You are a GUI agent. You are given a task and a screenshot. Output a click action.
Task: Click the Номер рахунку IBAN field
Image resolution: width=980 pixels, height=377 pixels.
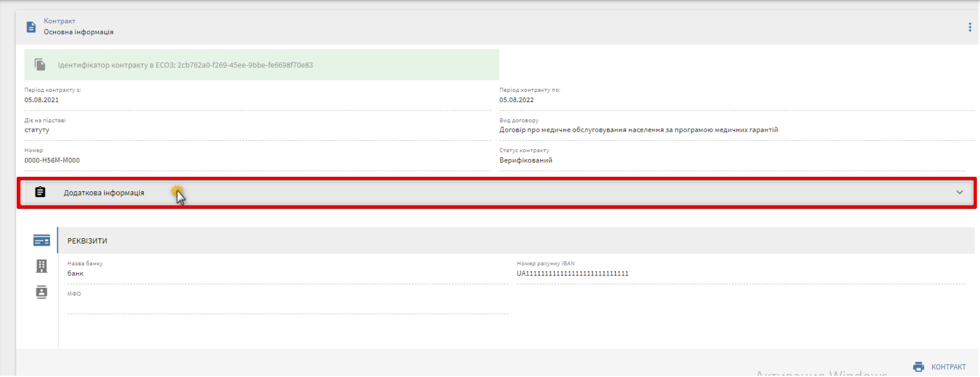click(x=740, y=273)
